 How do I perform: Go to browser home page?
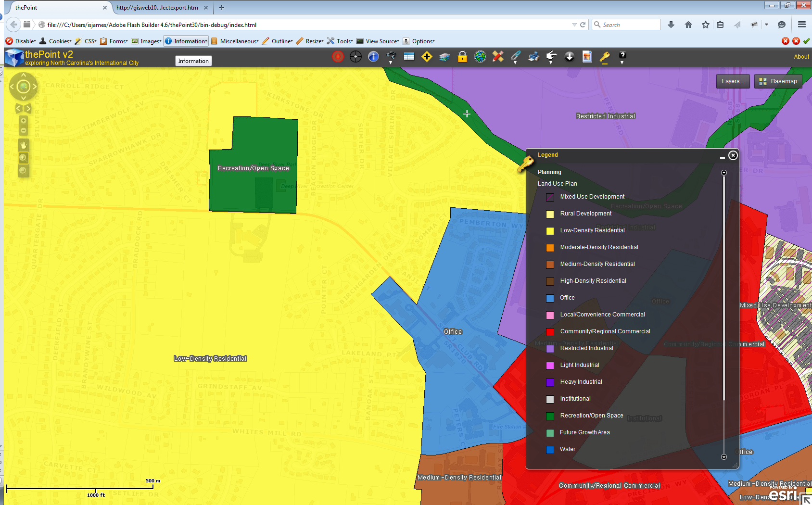coord(688,25)
